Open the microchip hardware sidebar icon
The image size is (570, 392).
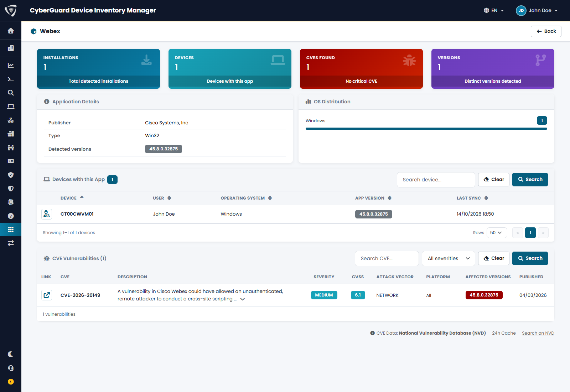[x=11, y=202]
